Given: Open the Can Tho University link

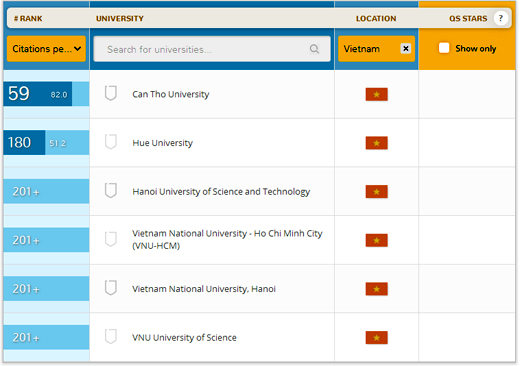Looking at the screenshot, I should [171, 94].
